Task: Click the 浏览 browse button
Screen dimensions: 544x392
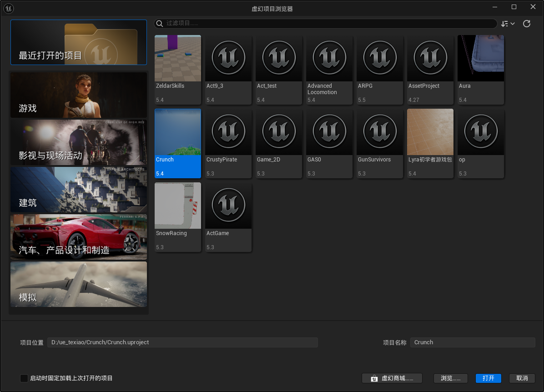Action: click(451, 378)
